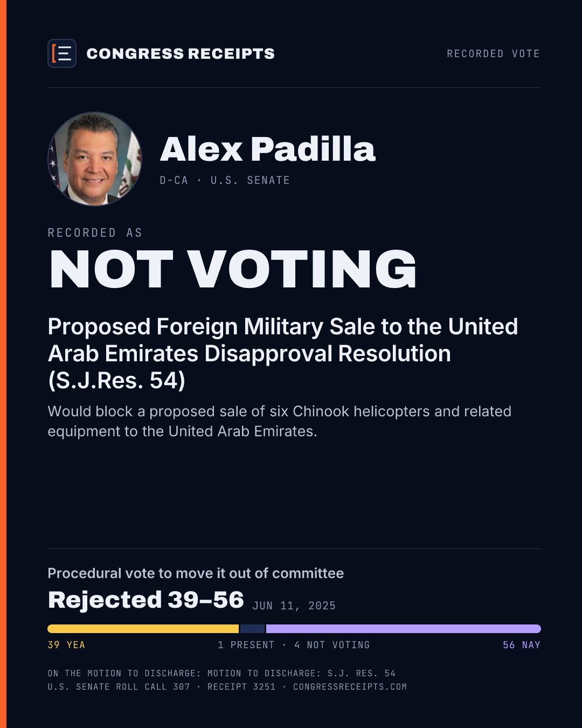Click the Congress Receipts logo icon
This screenshot has width=582, height=728.
coord(62,53)
